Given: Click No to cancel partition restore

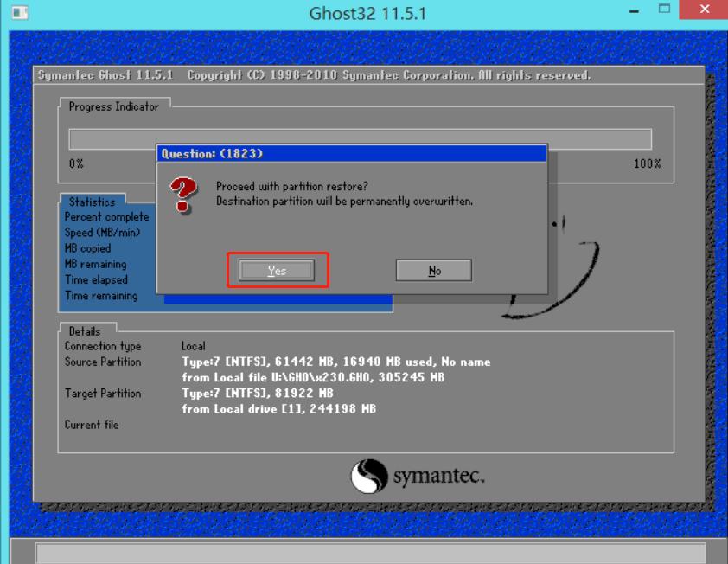Looking at the screenshot, I should coord(433,271).
